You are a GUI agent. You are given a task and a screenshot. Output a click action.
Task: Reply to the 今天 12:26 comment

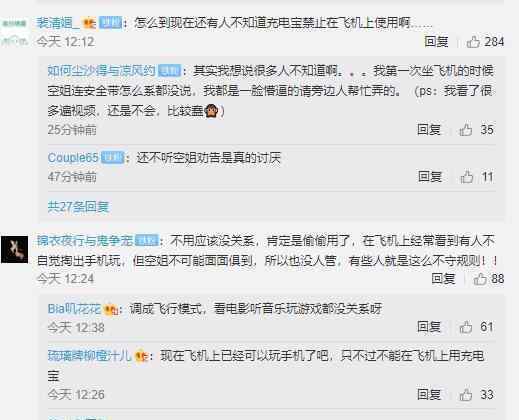[429, 395]
